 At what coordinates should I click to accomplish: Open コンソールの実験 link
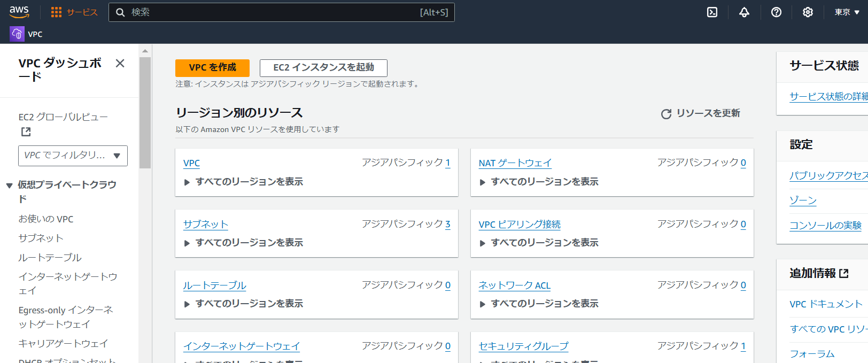[x=826, y=226]
